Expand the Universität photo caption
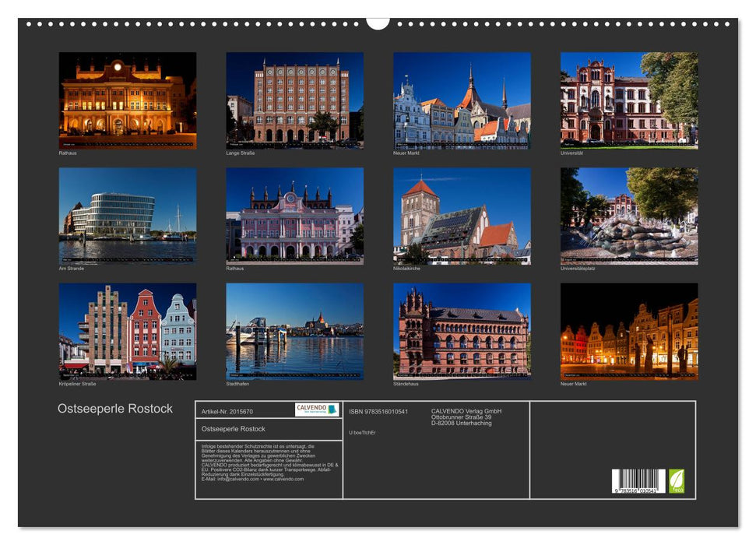 coord(572,153)
